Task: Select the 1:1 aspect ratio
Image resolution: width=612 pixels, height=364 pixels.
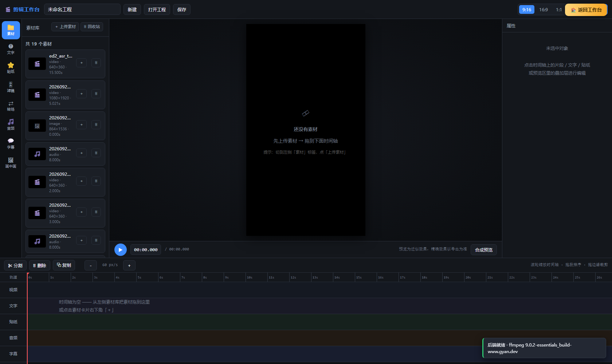Action: [559, 10]
